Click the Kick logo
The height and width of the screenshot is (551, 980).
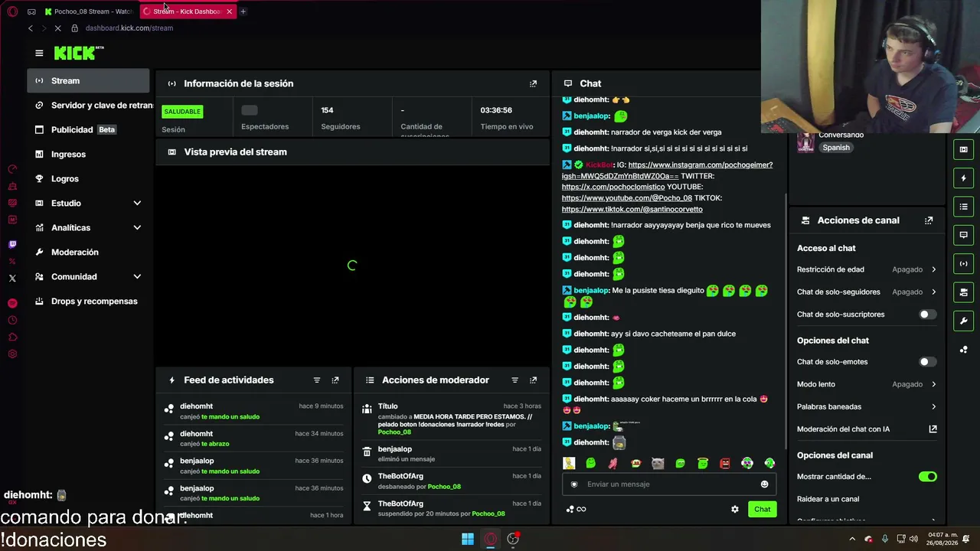[79, 53]
